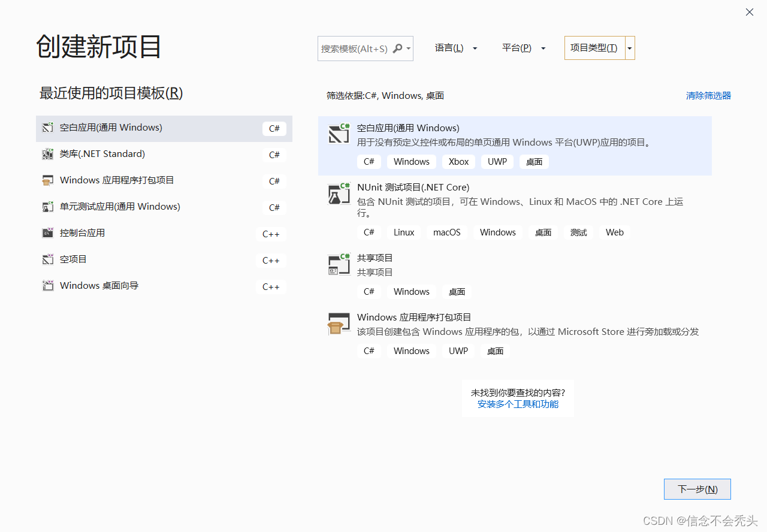Select recent 空项目 C++ entry
The width and height of the screenshot is (767, 532).
point(164,260)
